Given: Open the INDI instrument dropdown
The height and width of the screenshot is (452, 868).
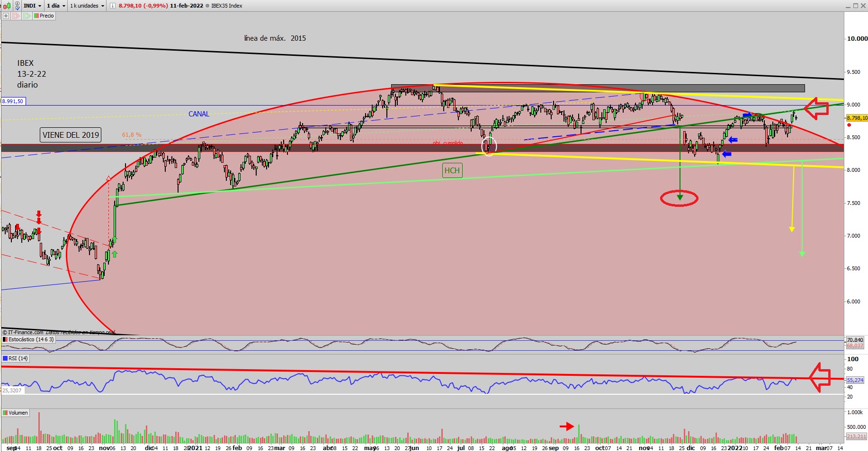Looking at the screenshot, I should (33, 6).
